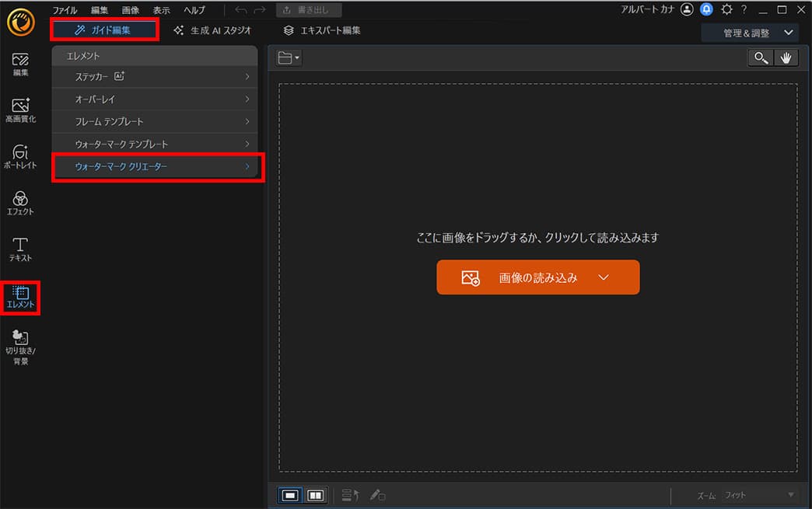Switch to single image view mode
Viewport: 812px width, 509px height.
click(290, 496)
